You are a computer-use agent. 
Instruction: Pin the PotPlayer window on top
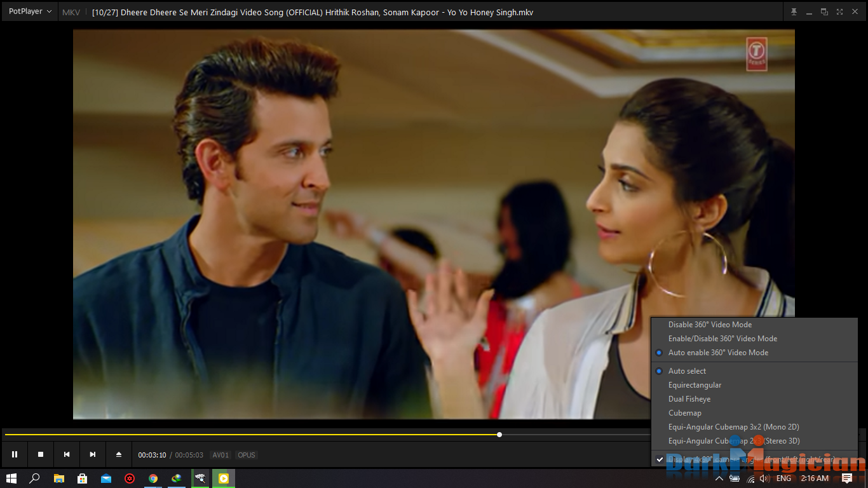click(794, 12)
